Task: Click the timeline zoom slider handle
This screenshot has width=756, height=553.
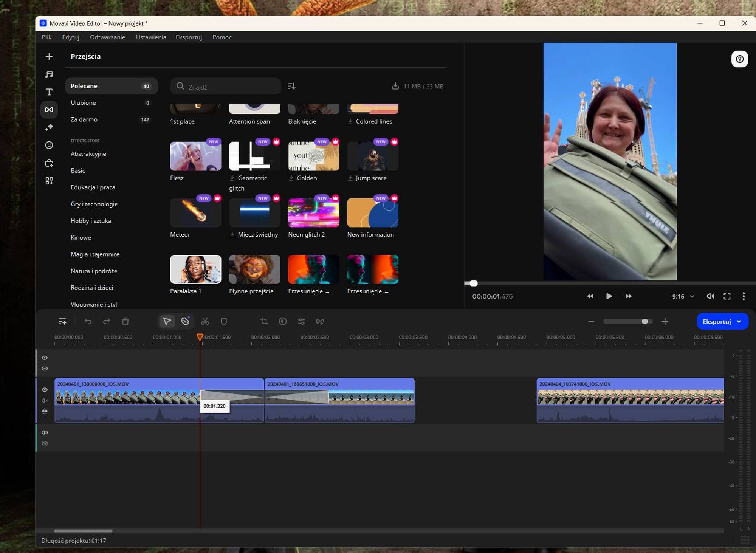Action: [x=645, y=321]
